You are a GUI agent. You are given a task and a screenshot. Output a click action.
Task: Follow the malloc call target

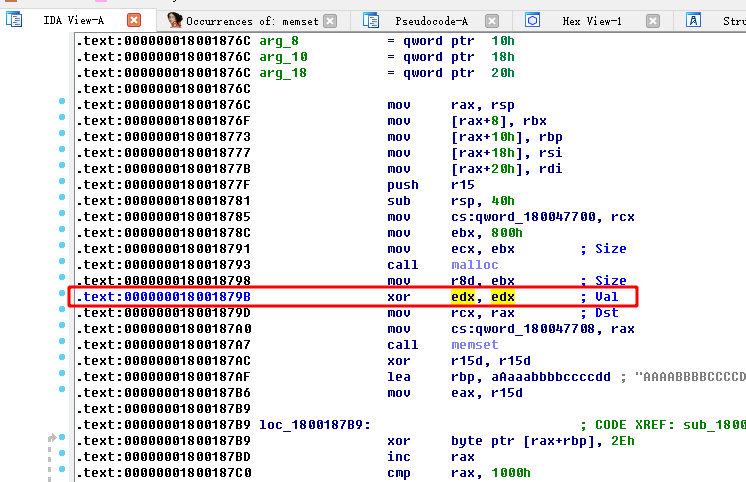point(474,265)
